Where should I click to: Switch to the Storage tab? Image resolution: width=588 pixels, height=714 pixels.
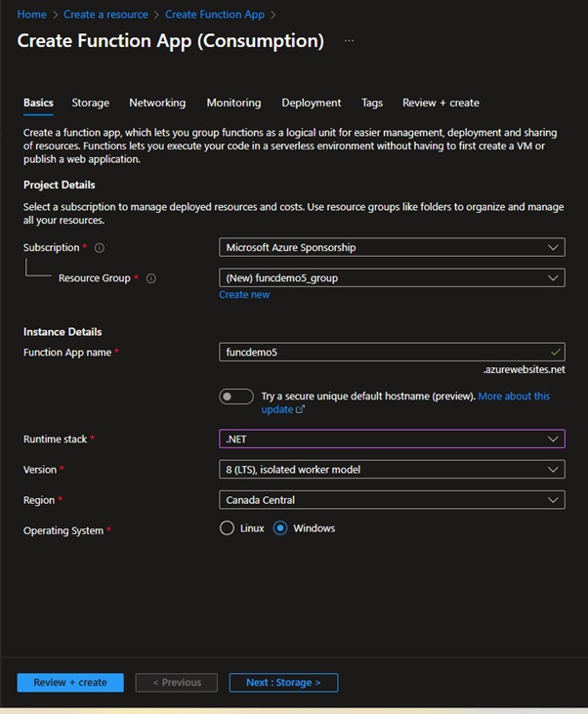coord(90,103)
